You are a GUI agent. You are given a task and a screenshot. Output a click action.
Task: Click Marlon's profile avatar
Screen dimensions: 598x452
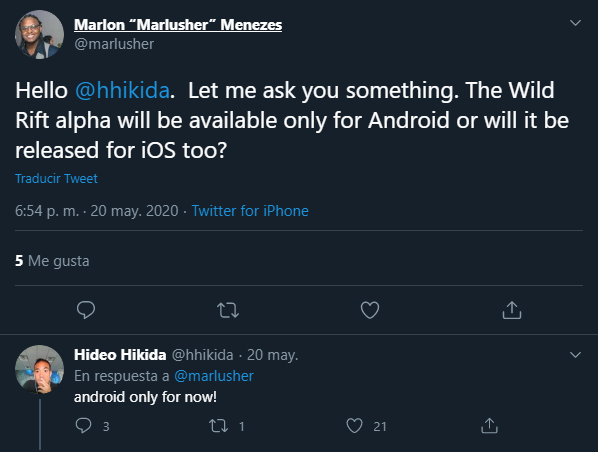[x=39, y=34]
